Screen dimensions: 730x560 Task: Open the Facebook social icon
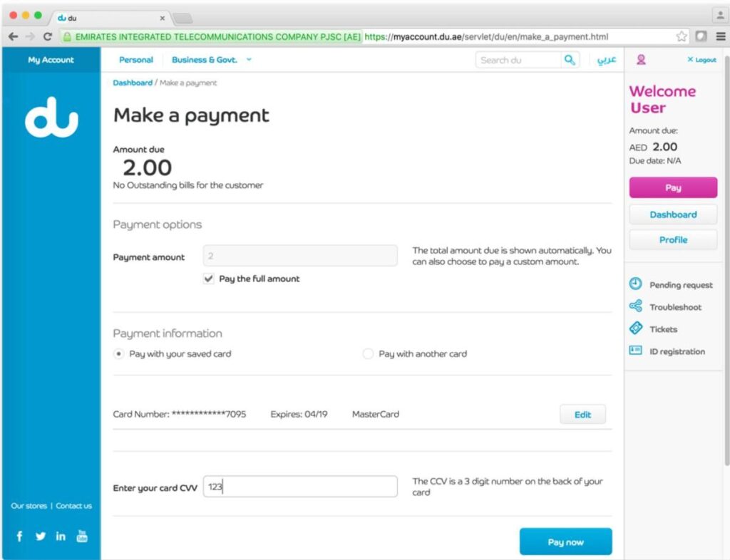(19, 536)
